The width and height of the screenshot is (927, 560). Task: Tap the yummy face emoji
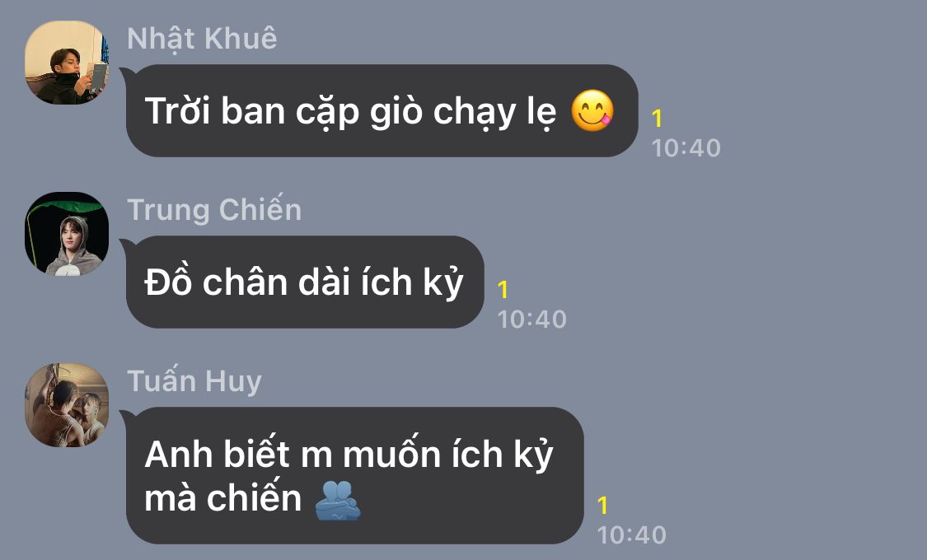tap(592, 111)
